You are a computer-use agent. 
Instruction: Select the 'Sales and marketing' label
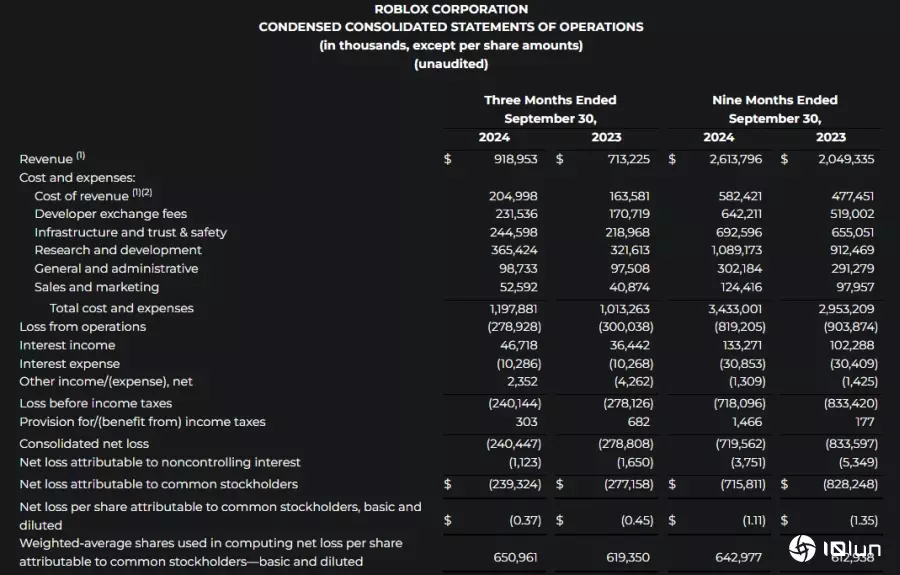(97, 287)
